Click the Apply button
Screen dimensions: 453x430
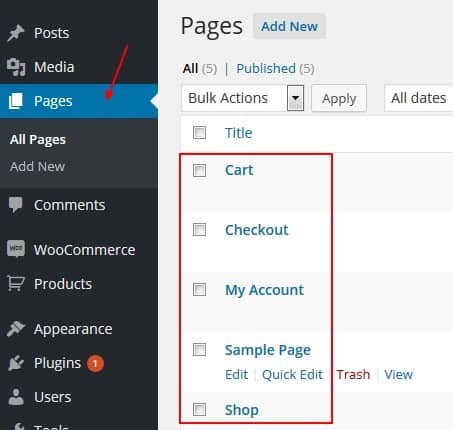(x=339, y=98)
